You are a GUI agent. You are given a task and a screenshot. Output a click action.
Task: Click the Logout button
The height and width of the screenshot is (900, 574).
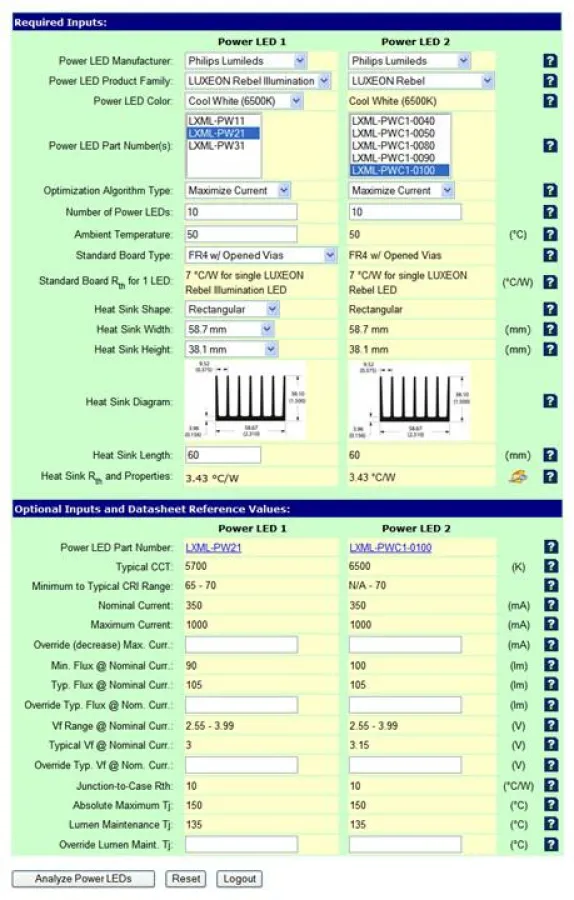click(x=239, y=879)
